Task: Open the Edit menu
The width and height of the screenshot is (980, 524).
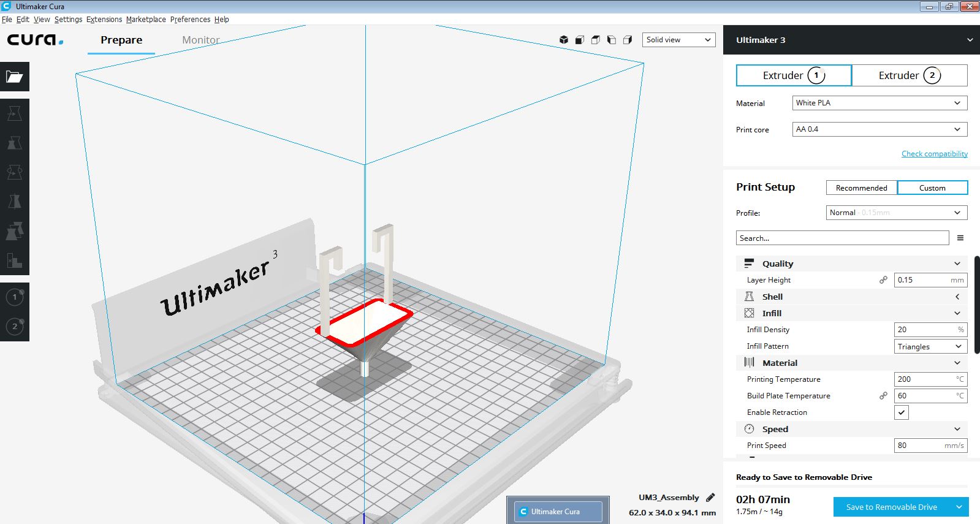Action: click(x=23, y=20)
